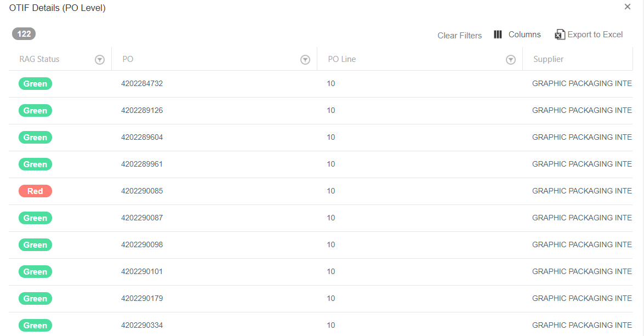Open the PO Line filter menu
Viewport: 644px width, 336px height.
point(511,59)
